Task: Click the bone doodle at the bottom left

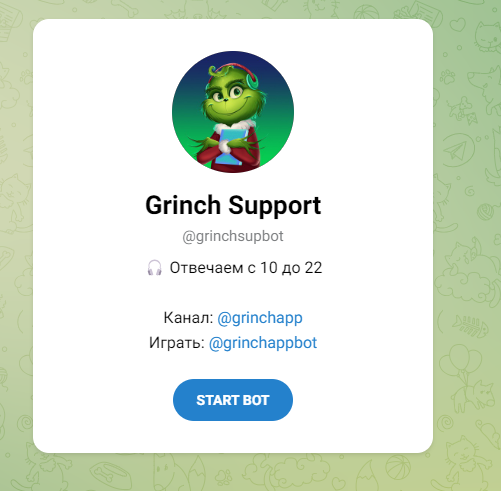Action: coord(106,474)
